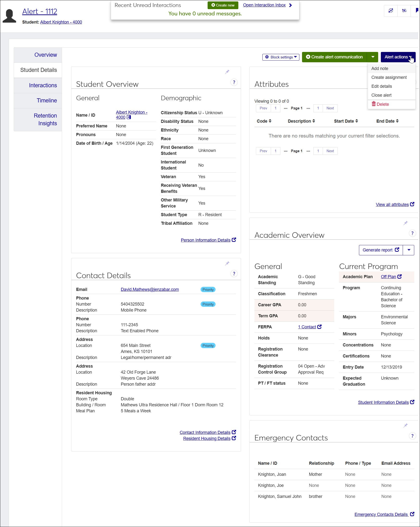This screenshot has height=527, width=420.
Task: Click the Create alert communication button
Action: click(x=334, y=57)
